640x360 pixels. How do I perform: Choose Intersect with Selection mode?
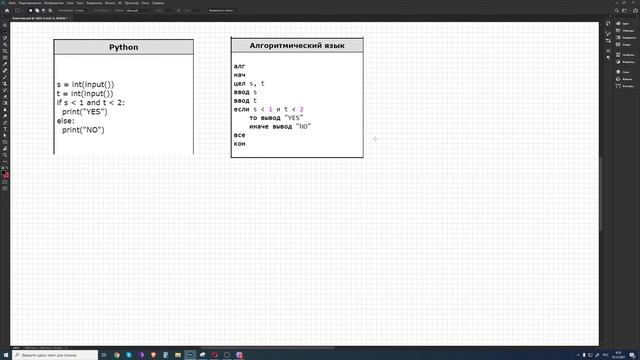click(50, 11)
